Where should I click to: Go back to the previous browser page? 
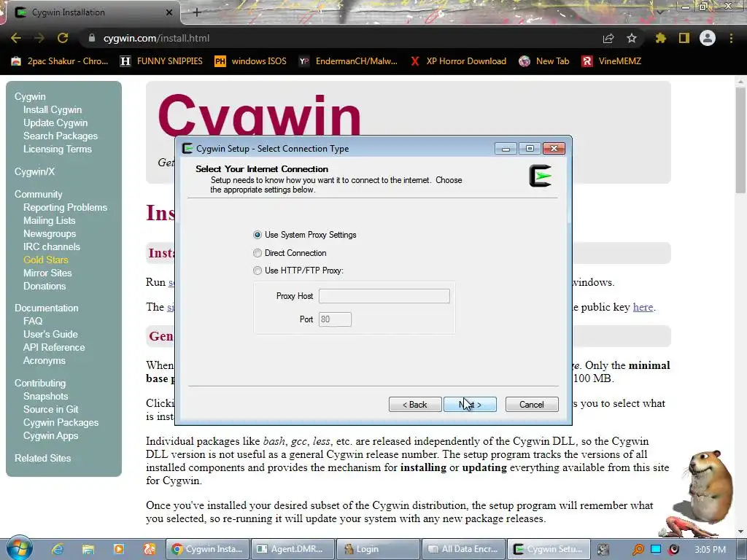coord(16,38)
